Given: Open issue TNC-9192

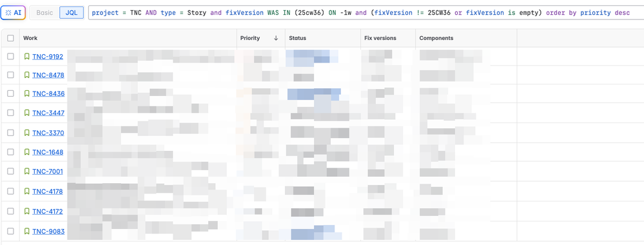Looking at the screenshot, I should click(48, 57).
